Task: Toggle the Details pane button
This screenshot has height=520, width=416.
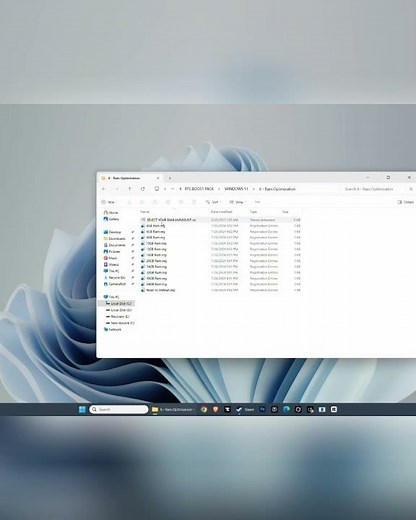Action: coord(405,202)
